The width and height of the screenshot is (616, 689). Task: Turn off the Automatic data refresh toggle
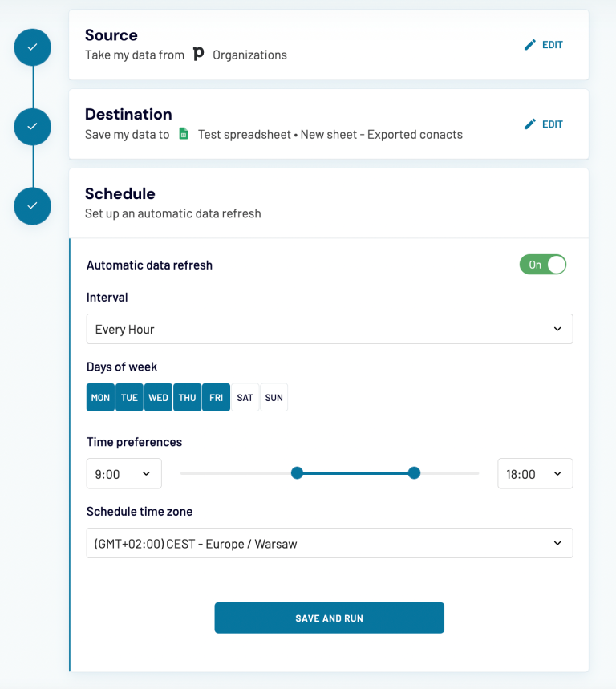543,264
